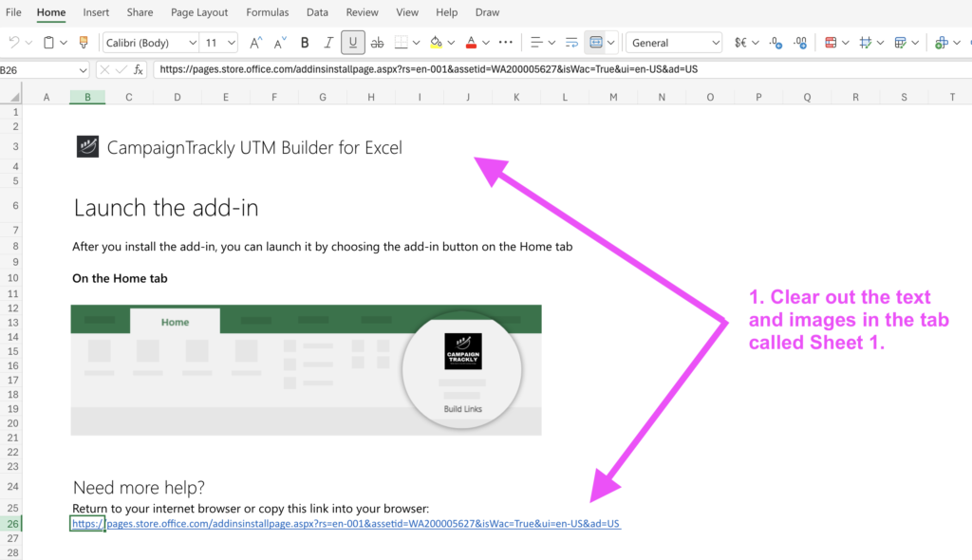The image size is (972, 560).
Task: Click the Paste clipboard icon
Action: click(48, 42)
